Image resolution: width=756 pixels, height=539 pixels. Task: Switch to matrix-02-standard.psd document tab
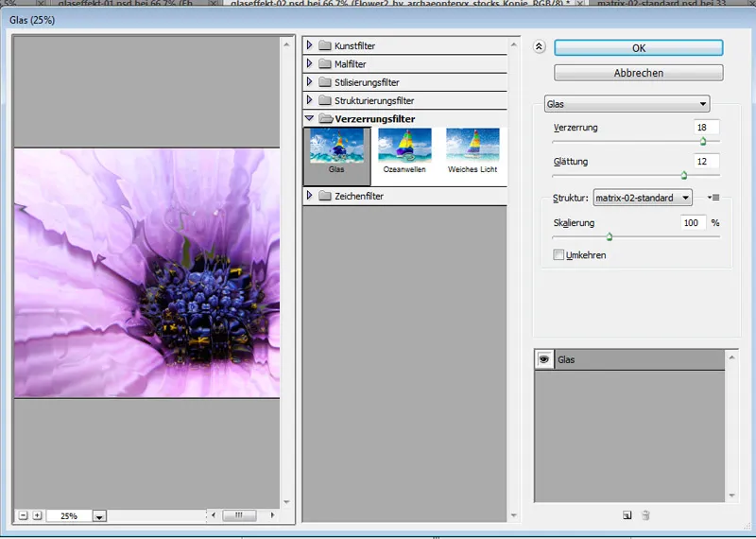coord(672,3)
